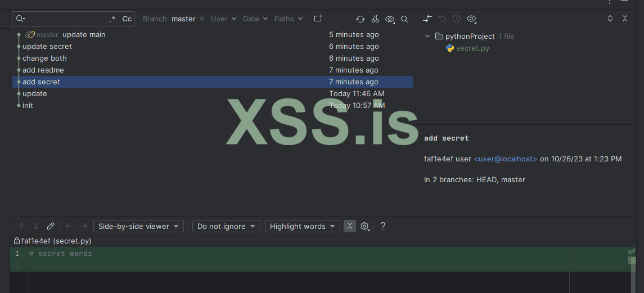Select the 'change both' commit
644x293 pixels.
click(x=44, y=58)
